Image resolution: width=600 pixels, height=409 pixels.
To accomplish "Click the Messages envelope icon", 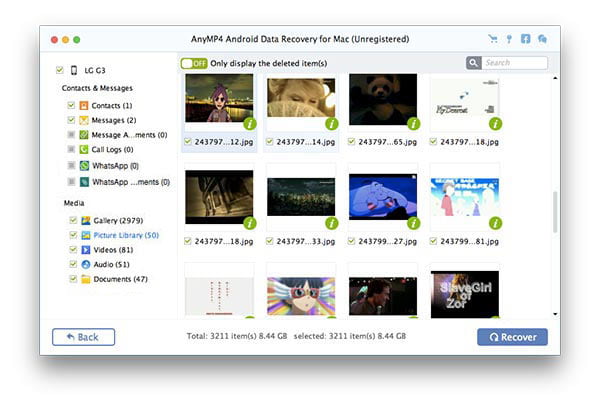I will click(x=84, y=120).
